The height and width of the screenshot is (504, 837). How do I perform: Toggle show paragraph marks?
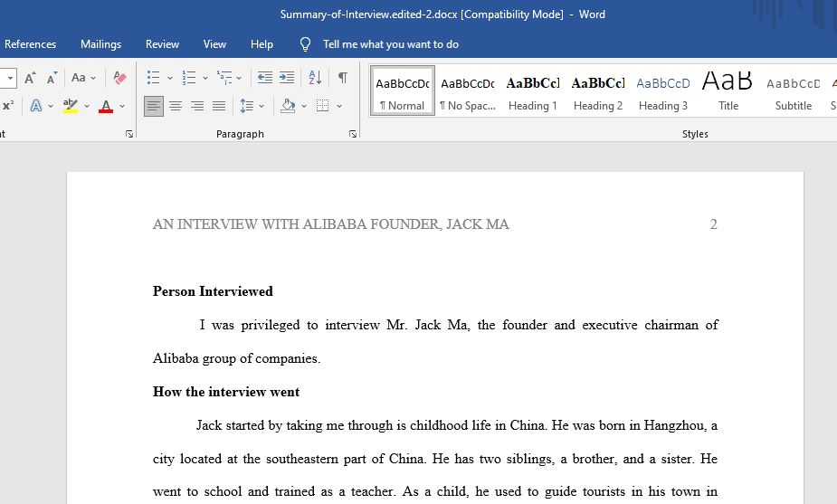click(x=343, y=78)
